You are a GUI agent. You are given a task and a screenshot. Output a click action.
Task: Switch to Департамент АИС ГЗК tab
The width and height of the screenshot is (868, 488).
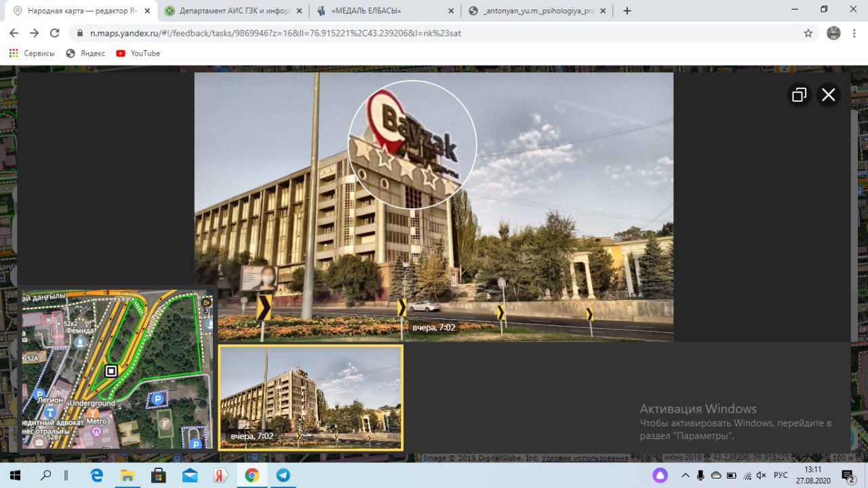coord(234,11)
